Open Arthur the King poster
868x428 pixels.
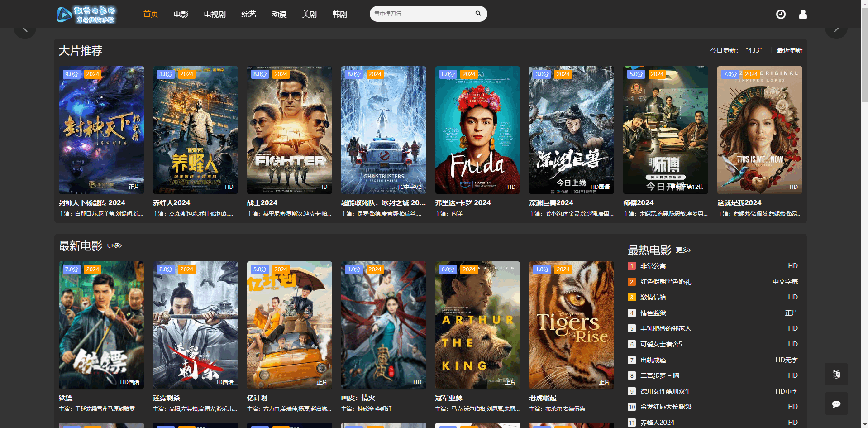point(478,325)
